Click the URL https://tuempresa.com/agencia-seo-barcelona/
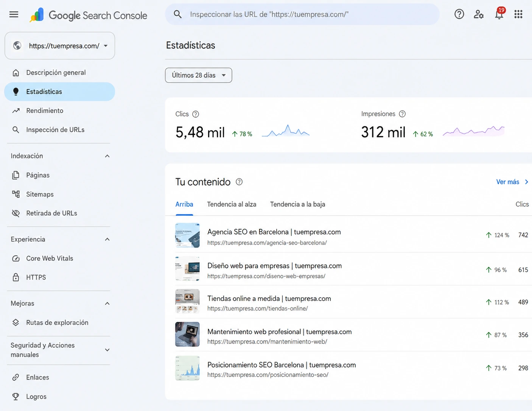 click(267, 243)
